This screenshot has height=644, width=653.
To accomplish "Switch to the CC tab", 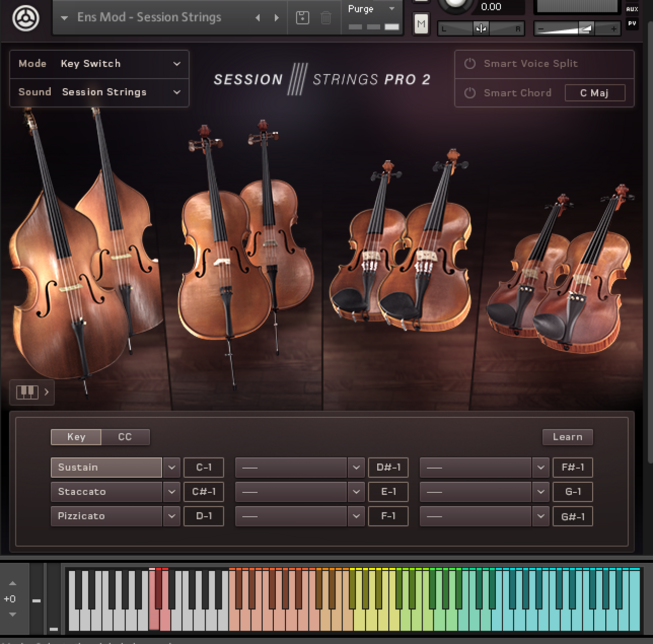I will coord(125,437).
